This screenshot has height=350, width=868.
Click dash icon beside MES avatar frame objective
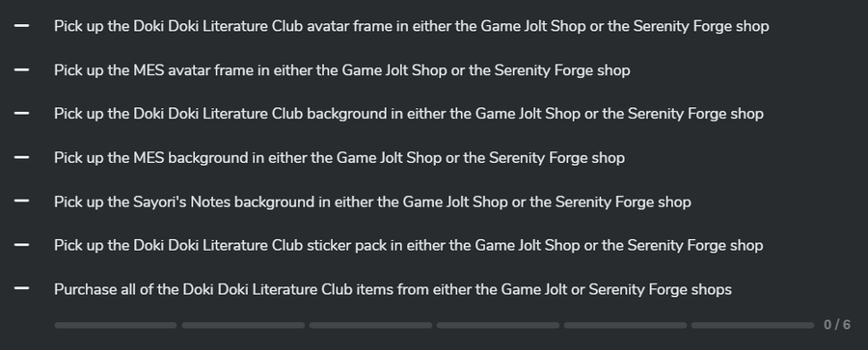click(21, 69)
